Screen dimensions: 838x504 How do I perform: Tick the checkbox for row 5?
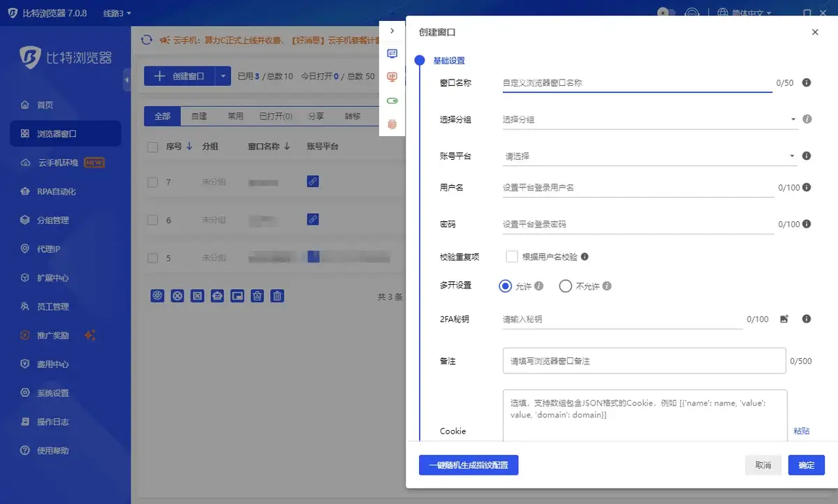point(153,258)
